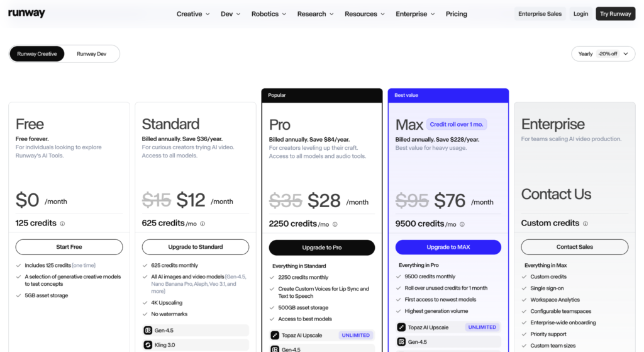Click Credit roll over 1 mo. badge
Viewport: 644px width, 352px height.
(x=457, y=124)
